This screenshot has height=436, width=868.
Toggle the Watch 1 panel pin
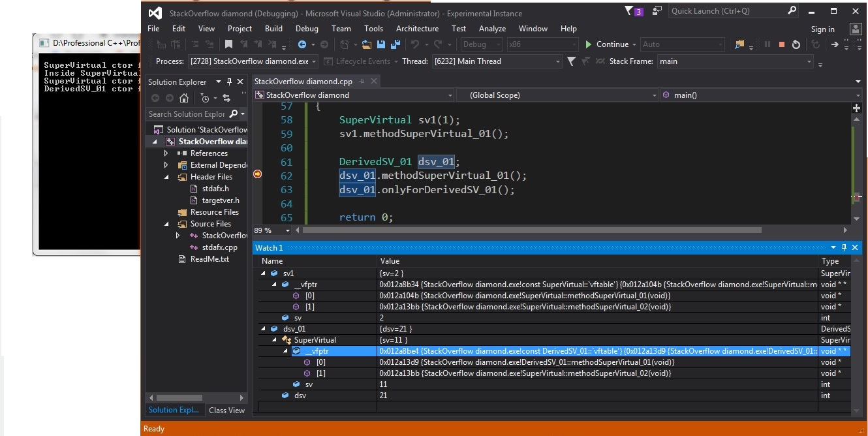click(844, 247)
